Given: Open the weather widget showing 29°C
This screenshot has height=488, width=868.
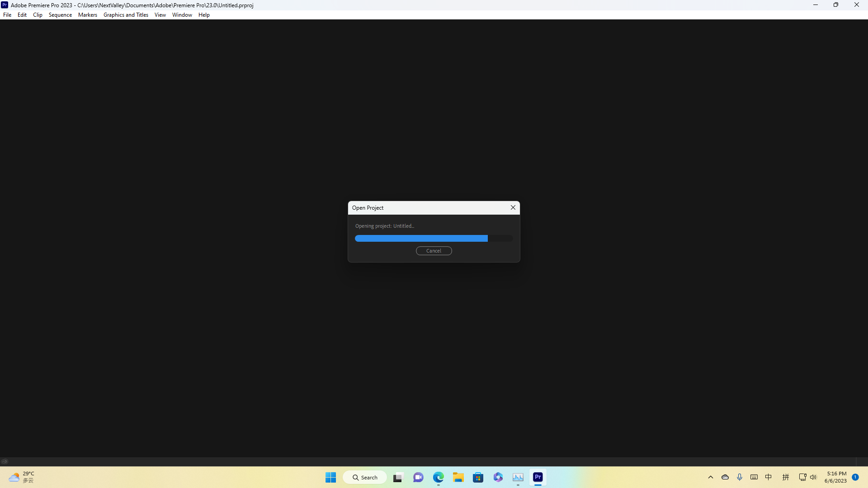Looking at the screenshot, I should coord(22,477).
